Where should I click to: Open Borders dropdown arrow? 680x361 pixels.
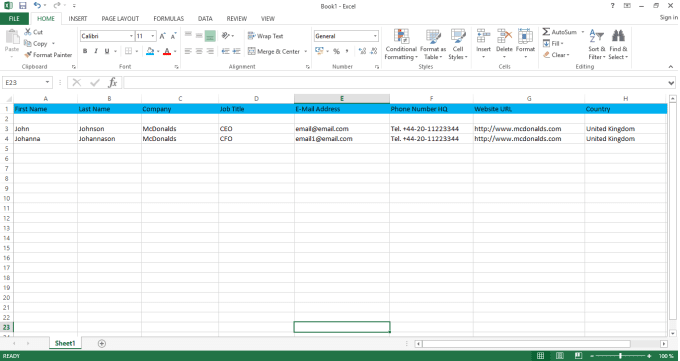pos(137,51)
